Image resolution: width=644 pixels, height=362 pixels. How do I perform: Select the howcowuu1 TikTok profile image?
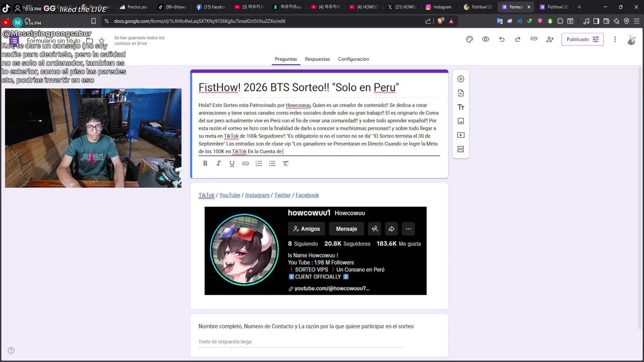pos(315,251)
